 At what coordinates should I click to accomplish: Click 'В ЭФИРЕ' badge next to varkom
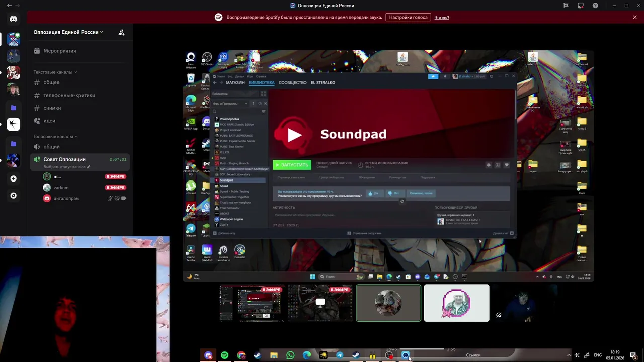point(115,188)
